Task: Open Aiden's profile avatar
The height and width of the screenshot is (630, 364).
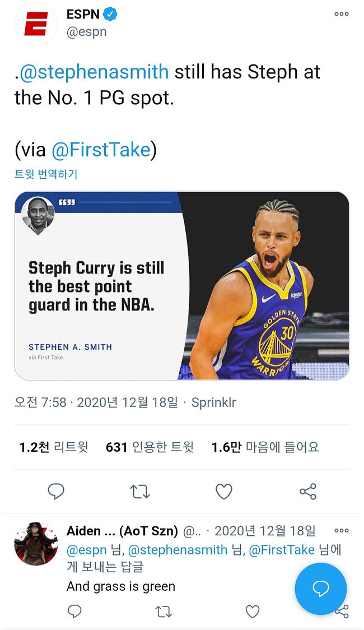Action: click(x=36, y=544)
